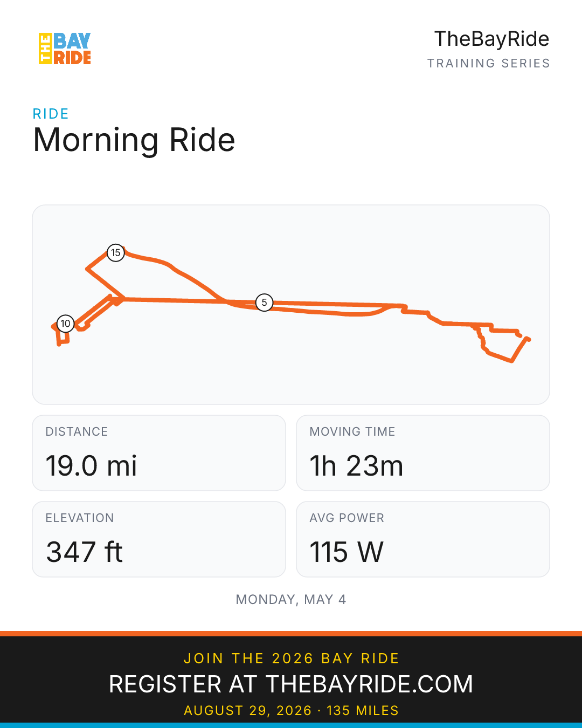Select mile marker 10 on route
Image resolution: width=582 pixels, height=728 pixels.
pyautogui.click(x=65, y=324)
